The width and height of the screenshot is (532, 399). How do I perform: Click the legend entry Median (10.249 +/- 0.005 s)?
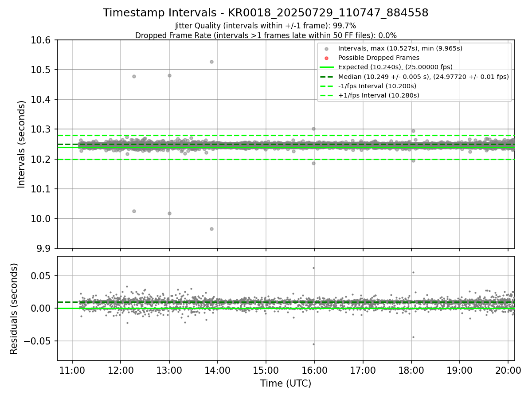tap(423, 77)
